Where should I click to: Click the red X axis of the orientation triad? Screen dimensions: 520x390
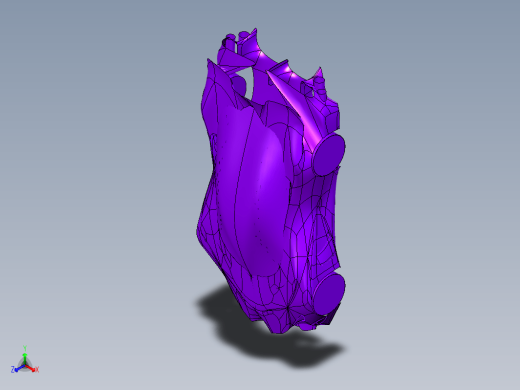tap(31, 368)
